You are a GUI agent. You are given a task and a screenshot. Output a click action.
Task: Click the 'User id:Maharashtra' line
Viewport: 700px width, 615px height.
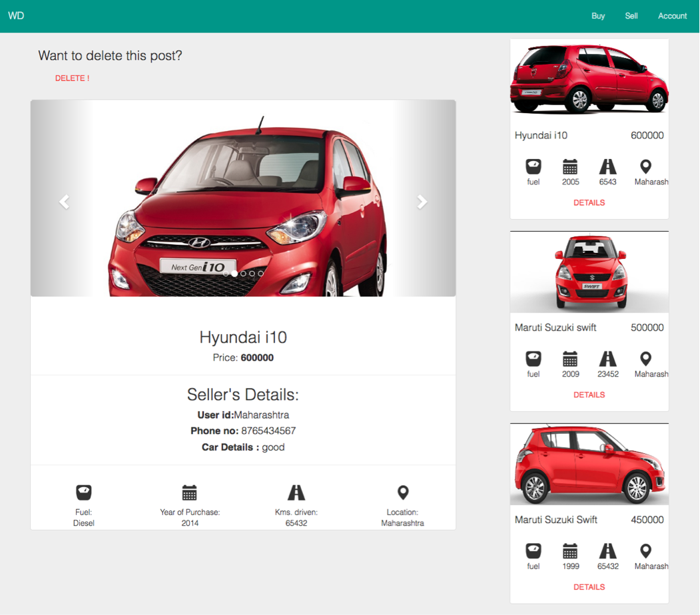tap(243, 415)
